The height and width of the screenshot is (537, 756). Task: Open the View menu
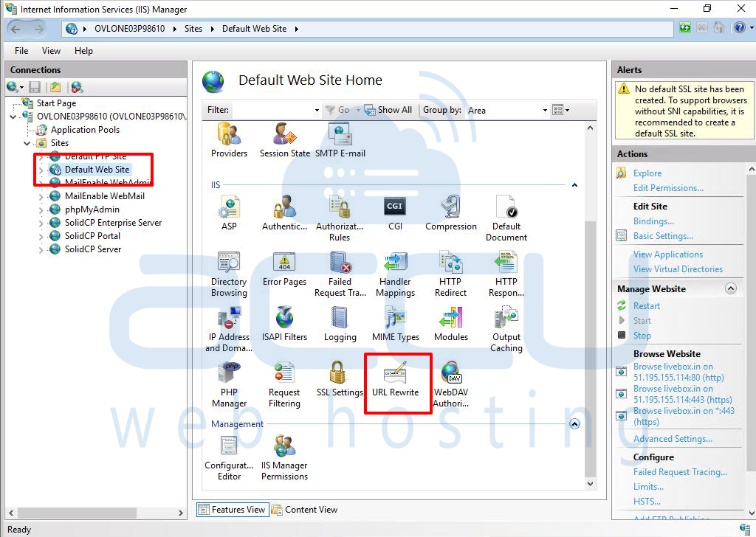click(x=50, y=51)
